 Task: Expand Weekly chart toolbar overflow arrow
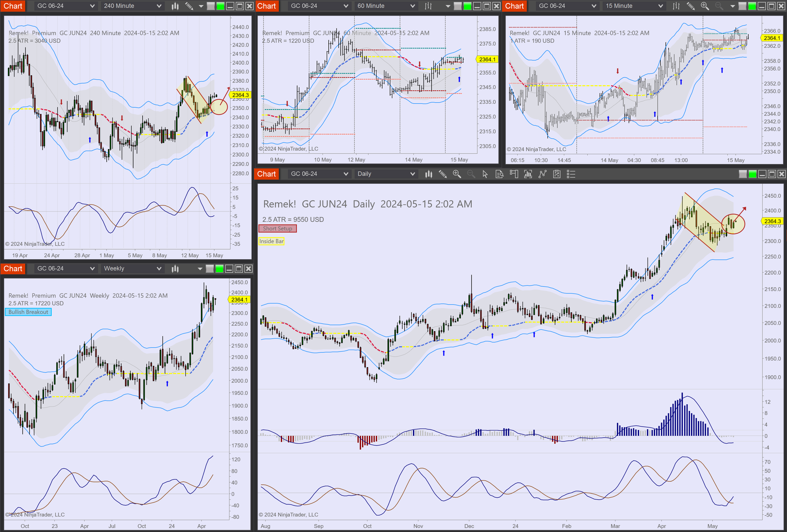click(x=200, y=269)
